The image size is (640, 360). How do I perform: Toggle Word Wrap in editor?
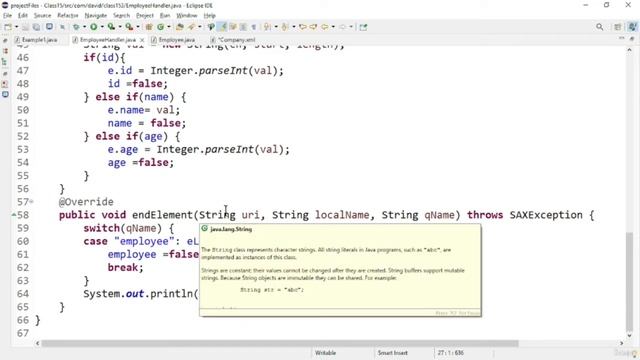(x=233, y=27)
